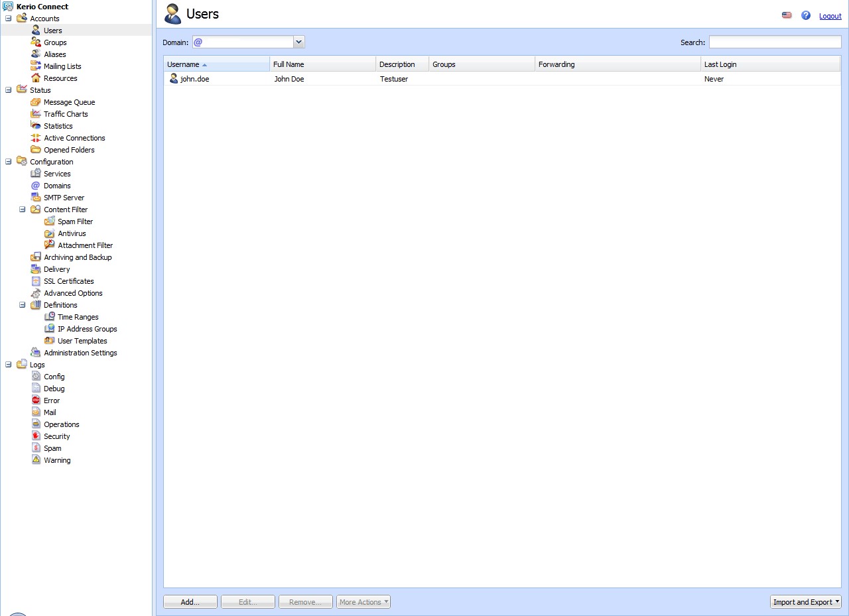
Task: Click the US flag language icon
Action: [x=787, y=15]
